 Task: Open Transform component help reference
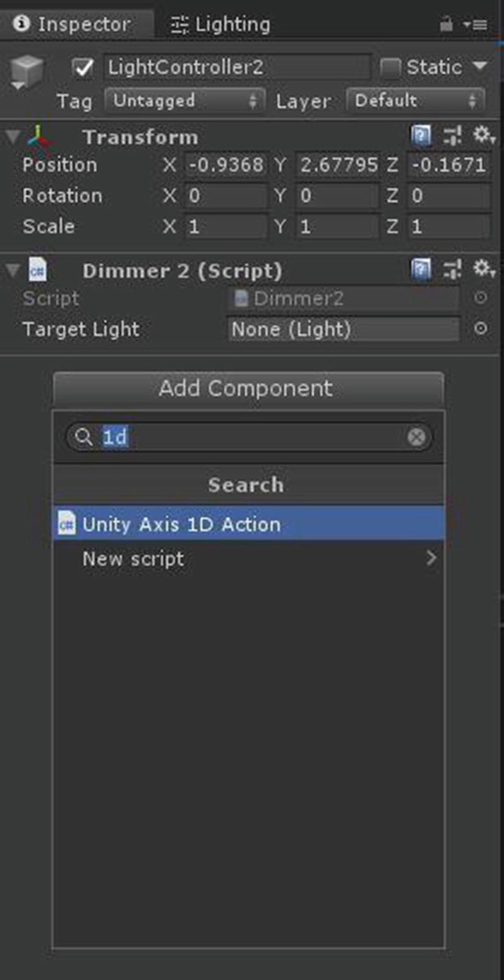click(421, 136)
